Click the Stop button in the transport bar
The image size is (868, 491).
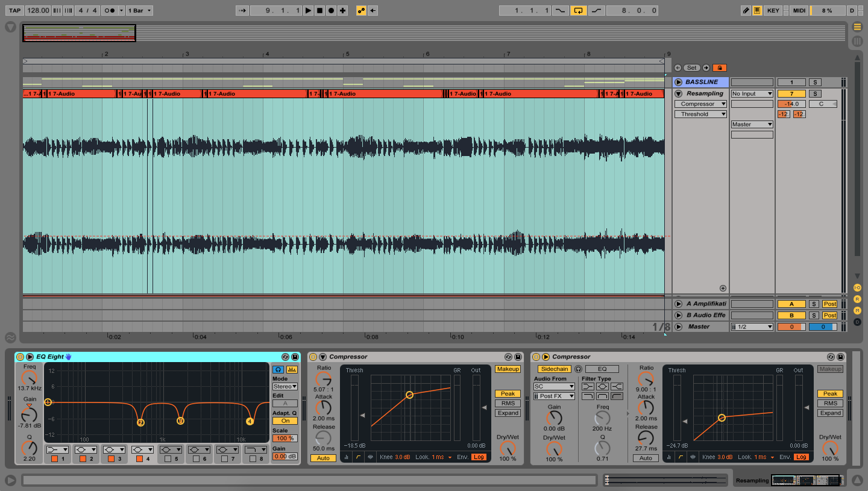pos(319,10)
